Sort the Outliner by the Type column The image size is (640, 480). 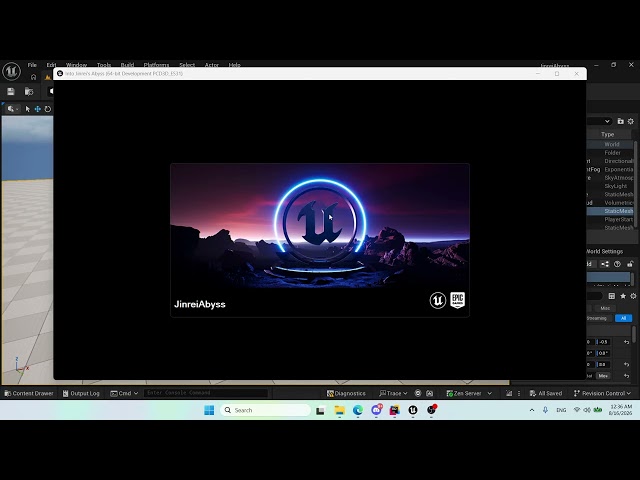(x=607, y=134)
